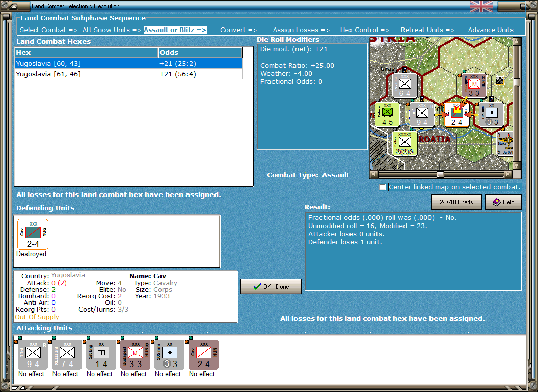The height and width of the screenshot is (392, 538).
Task: Select the destroyed Yugoslav Cav 2-4 defending unit
Action: pos(33,235)
